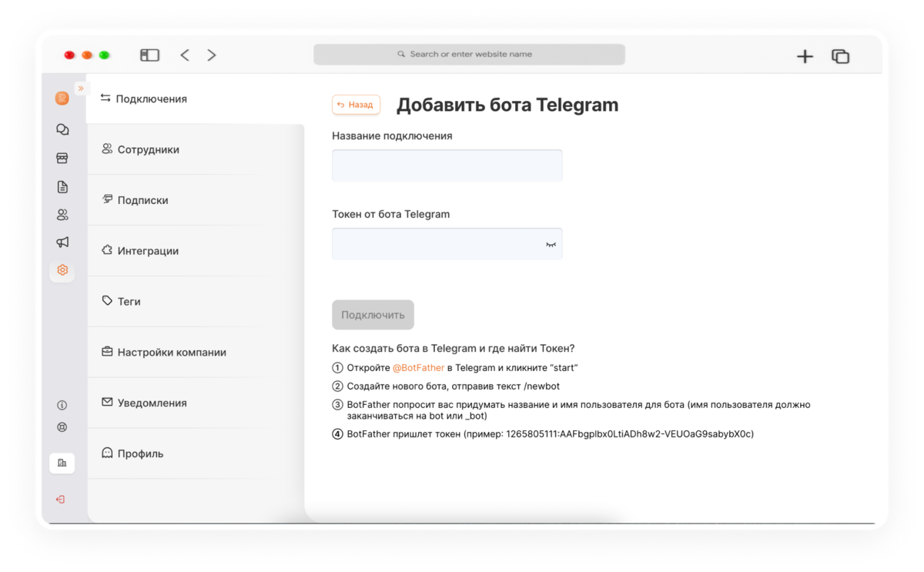Toggle token visibility with the eye icon
Screen dimensions: 924x572
click(551, 245)
